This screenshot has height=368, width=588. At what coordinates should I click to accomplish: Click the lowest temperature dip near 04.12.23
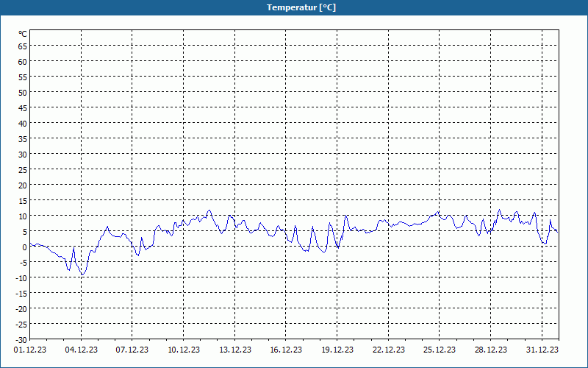click(x=82, y=275)
